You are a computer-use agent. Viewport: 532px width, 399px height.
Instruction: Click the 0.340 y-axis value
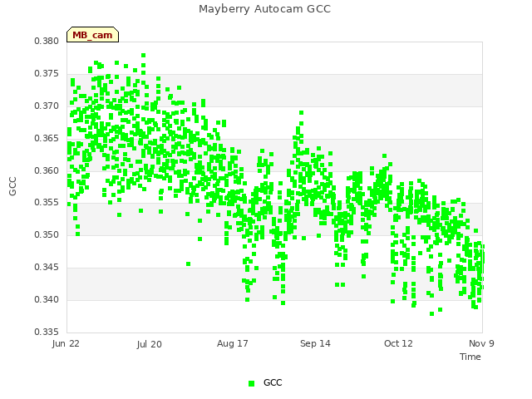[x=47, y=299]
